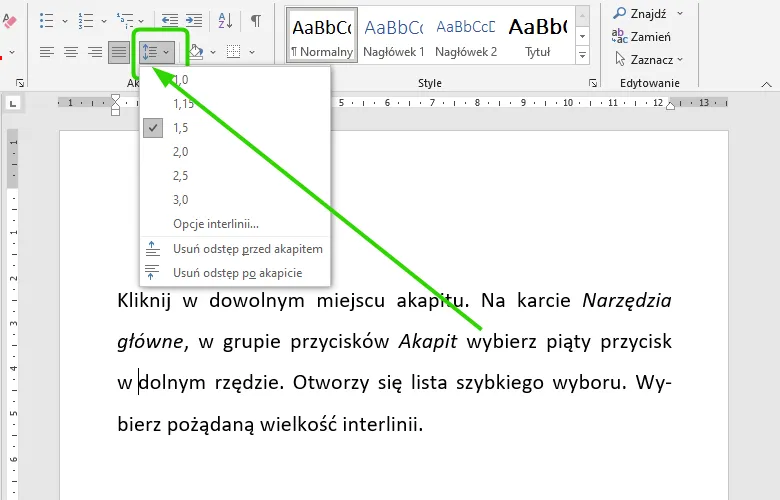780x500 pixels.
Task: Click the sort A-Z icon
Action: [x=225, y=20]
